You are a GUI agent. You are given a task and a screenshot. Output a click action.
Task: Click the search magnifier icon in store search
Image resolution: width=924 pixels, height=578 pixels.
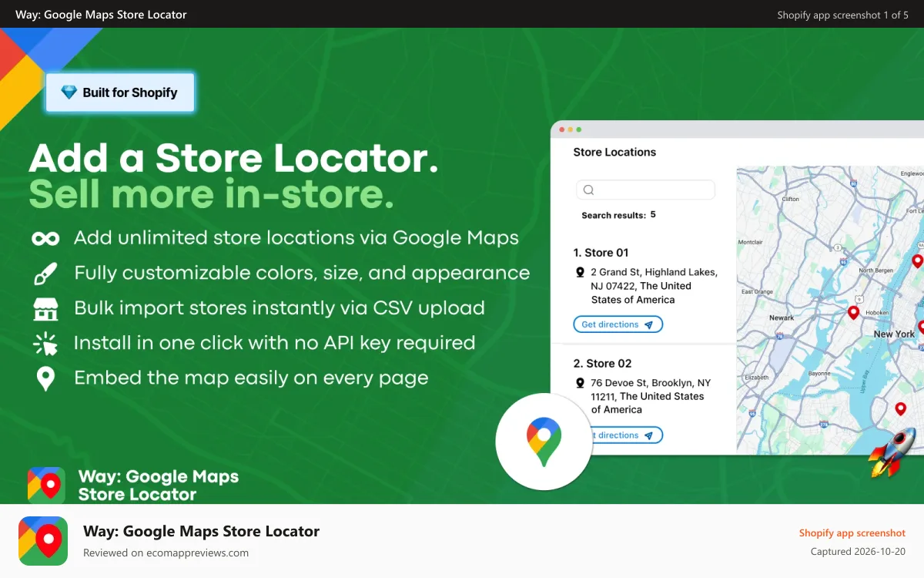point(589,190)
